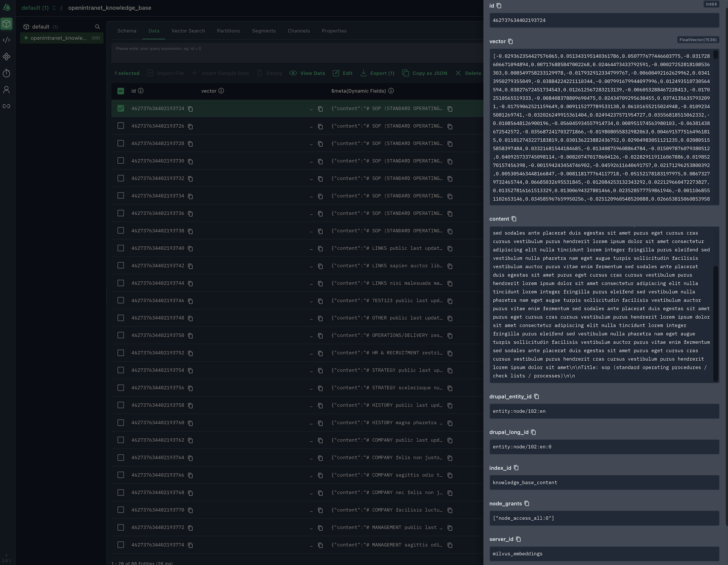Copy the node_grants value via its copy icon
Screen dimensions: 728x565
click(527, 504)
